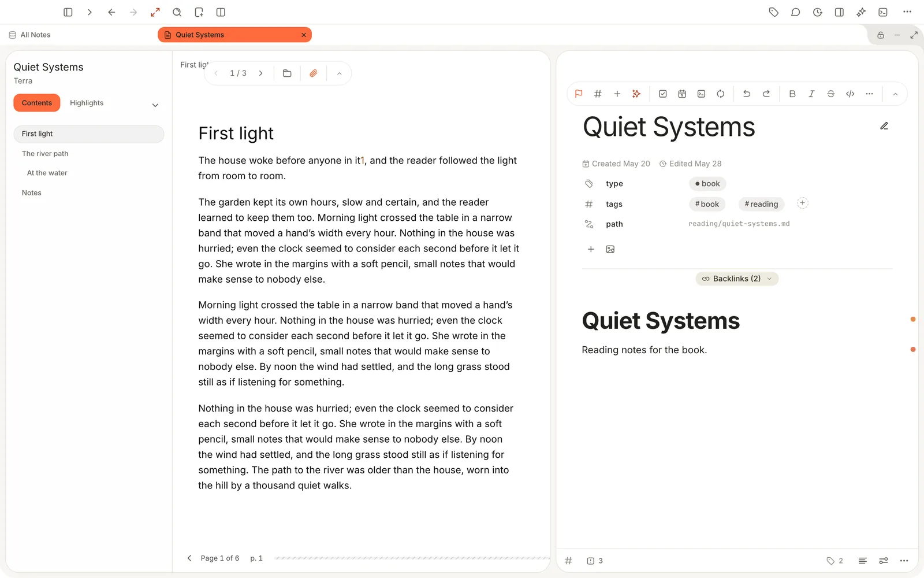
Task: Open version history clock icon
Action: [x=818, y=12]
